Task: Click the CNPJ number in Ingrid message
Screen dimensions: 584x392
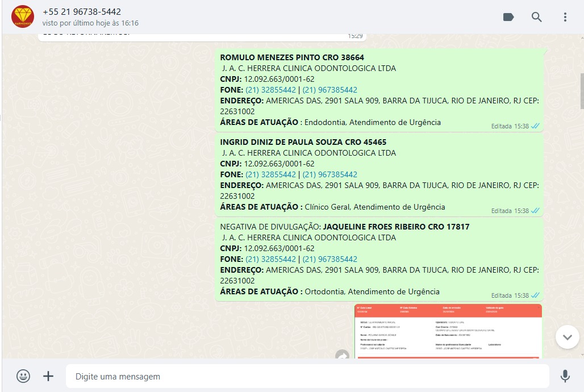Action: pos(279,164)
